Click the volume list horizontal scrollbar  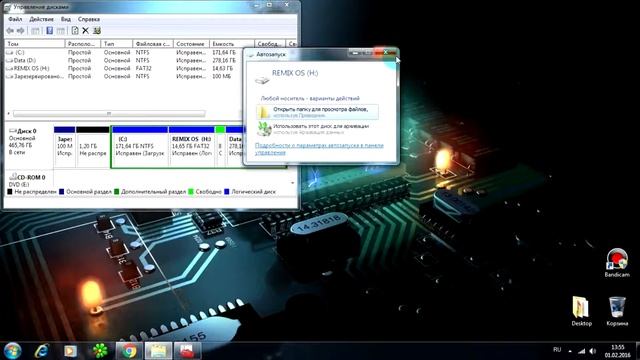pyautogui.click(x=109, y=113)
